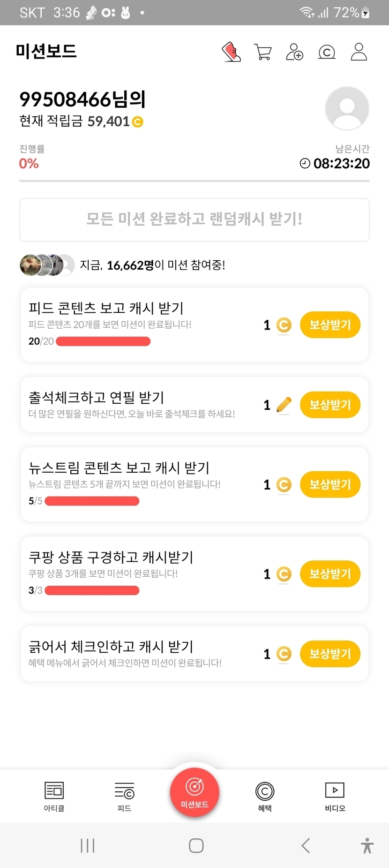Claim reward for 쿠팡 상품 mission

coord(330,574)
